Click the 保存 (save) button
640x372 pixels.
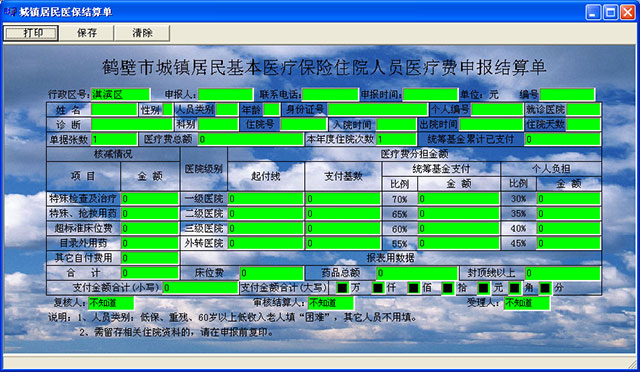(87, 33)
